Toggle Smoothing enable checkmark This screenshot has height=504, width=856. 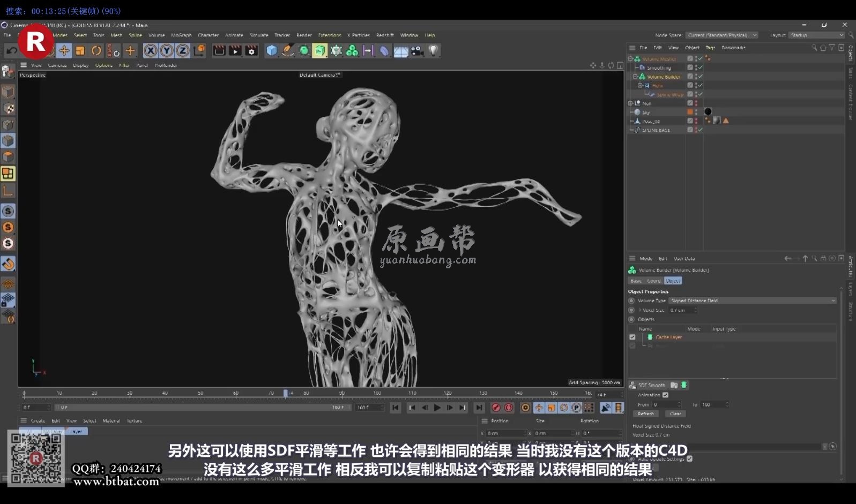coord(701,68)
